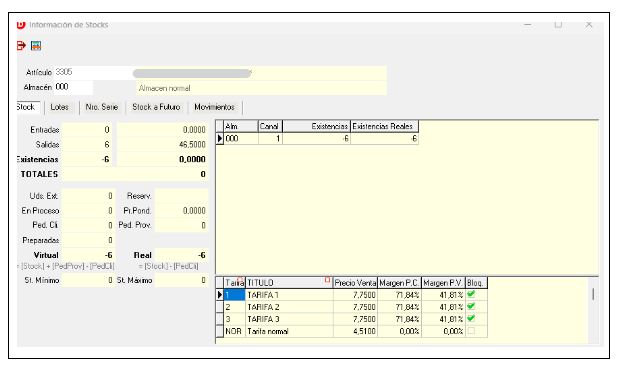
Task: Click the Margen P.V. column header
Action: point(444,283)
